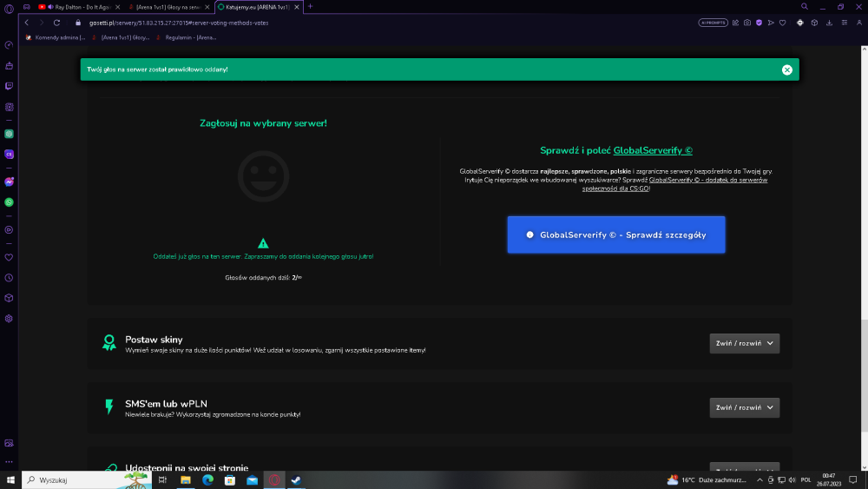The image size is (868, 489).
Task: Open Extensions cube icon in sidebar
Action: 9,298
